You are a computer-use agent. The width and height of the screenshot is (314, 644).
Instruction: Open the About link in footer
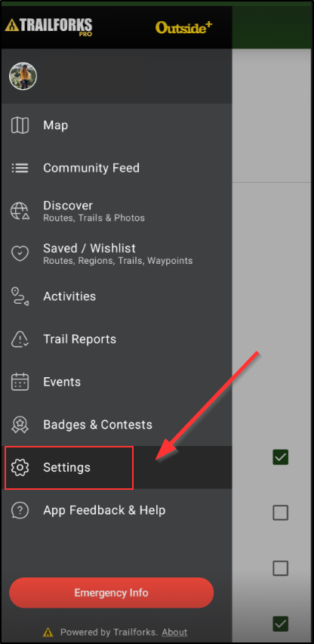point(174,632)
